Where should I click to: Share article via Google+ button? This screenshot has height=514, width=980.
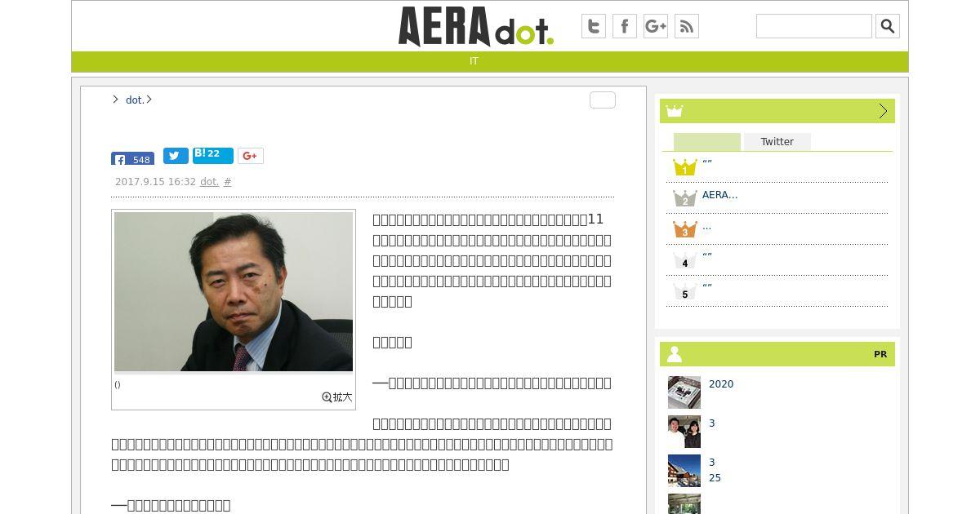tap(251, 156)
